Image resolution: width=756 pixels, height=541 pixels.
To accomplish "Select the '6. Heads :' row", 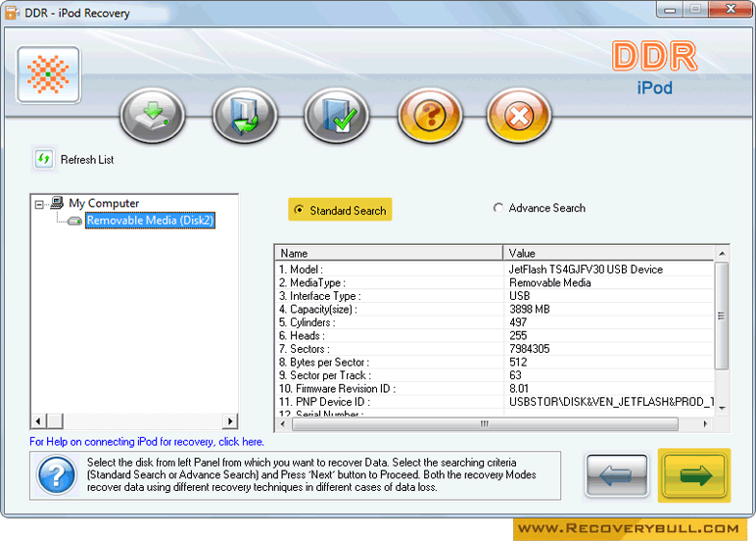I will (x=495, y=336).
